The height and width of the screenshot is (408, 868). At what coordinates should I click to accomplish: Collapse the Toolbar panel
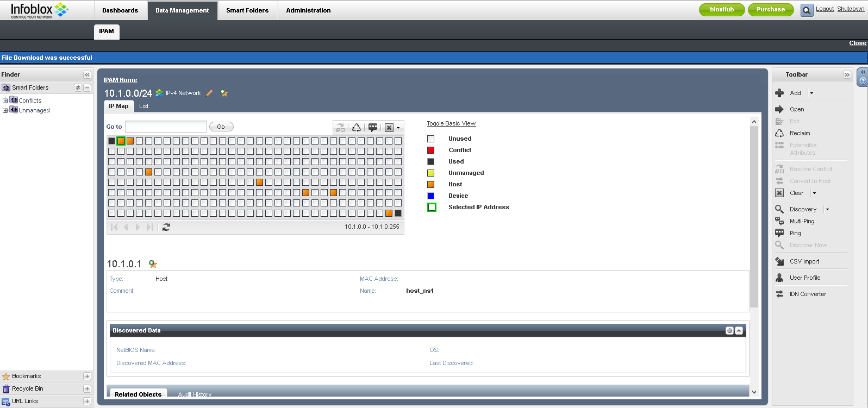(847, 74)
